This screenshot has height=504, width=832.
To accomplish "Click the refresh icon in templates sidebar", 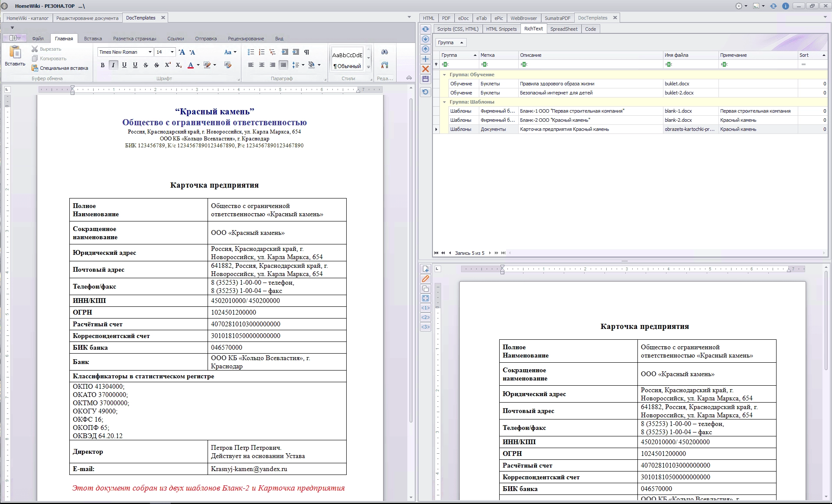I will [x=426, y=29].
